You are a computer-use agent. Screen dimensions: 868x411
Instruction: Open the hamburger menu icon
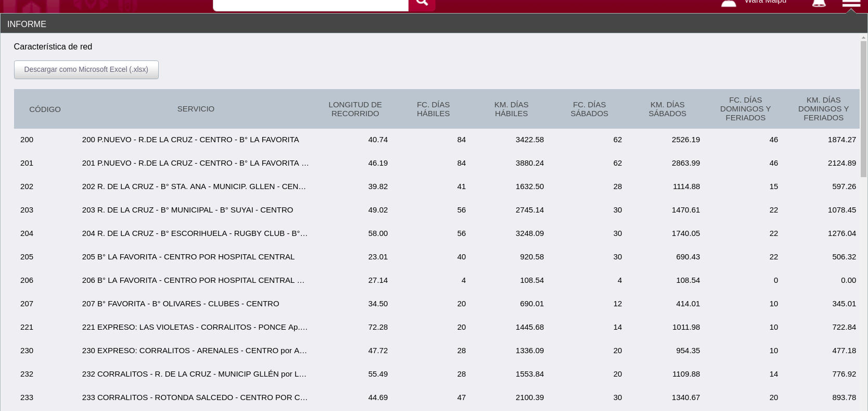pos(851,4)
